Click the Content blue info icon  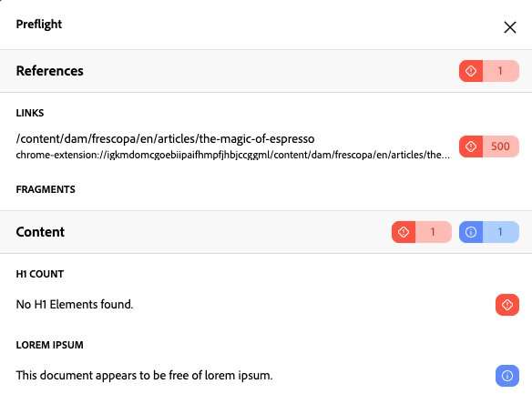(471, 232)
